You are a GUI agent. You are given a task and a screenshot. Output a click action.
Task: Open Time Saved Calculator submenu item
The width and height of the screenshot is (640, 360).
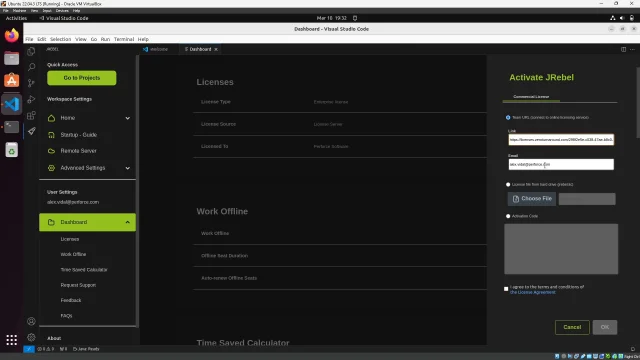[84, 270]
